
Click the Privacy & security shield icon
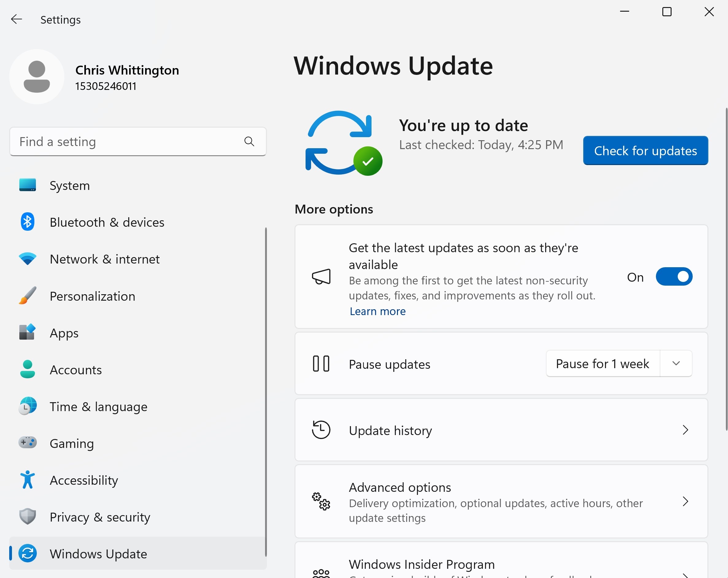(x=27, y=517)
